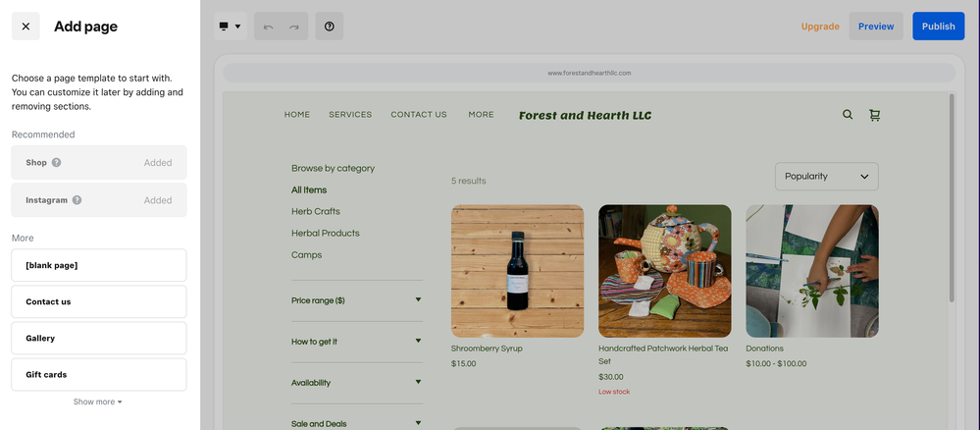The height and width of the screenshot is (430, 980).
Task: Open the Popularity sort dropdown
Action: 826,177
